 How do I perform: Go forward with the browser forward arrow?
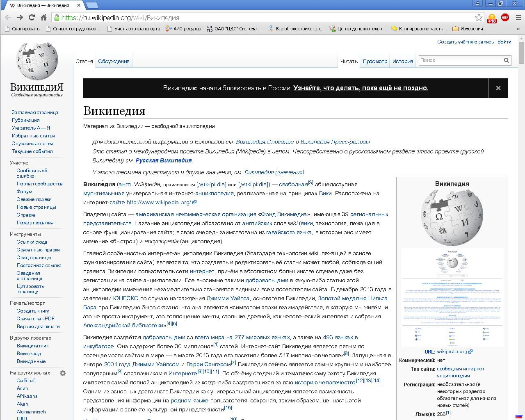pos(20,18)
